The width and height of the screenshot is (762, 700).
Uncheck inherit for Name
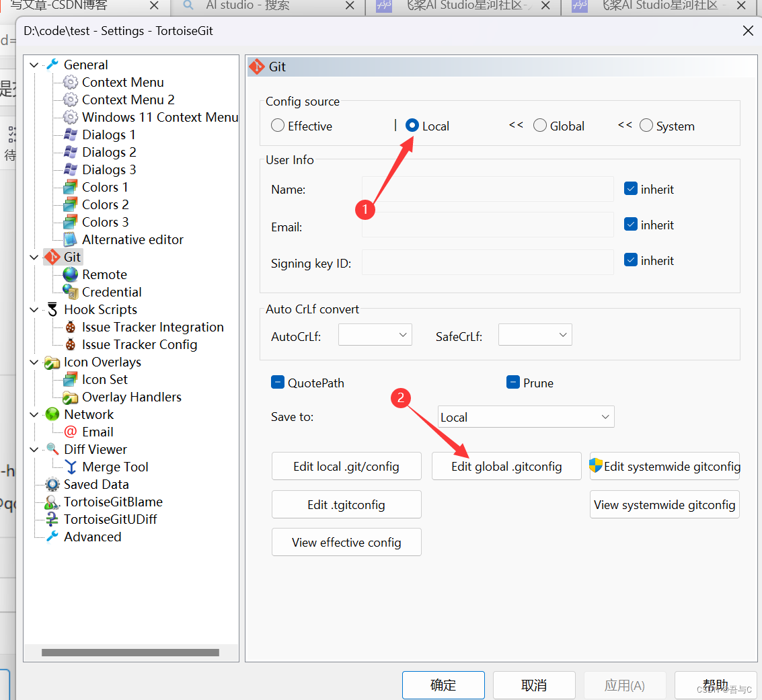coord(631,188)
